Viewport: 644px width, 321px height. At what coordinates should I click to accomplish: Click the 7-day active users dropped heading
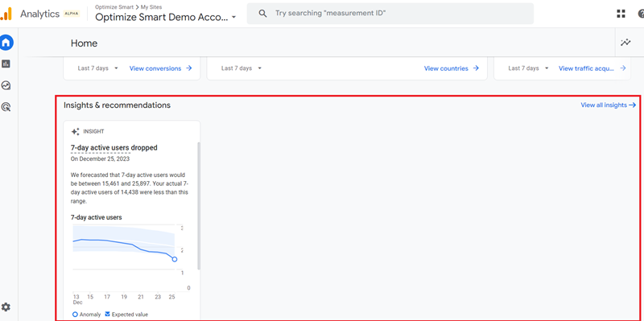(x=114, y=148)
